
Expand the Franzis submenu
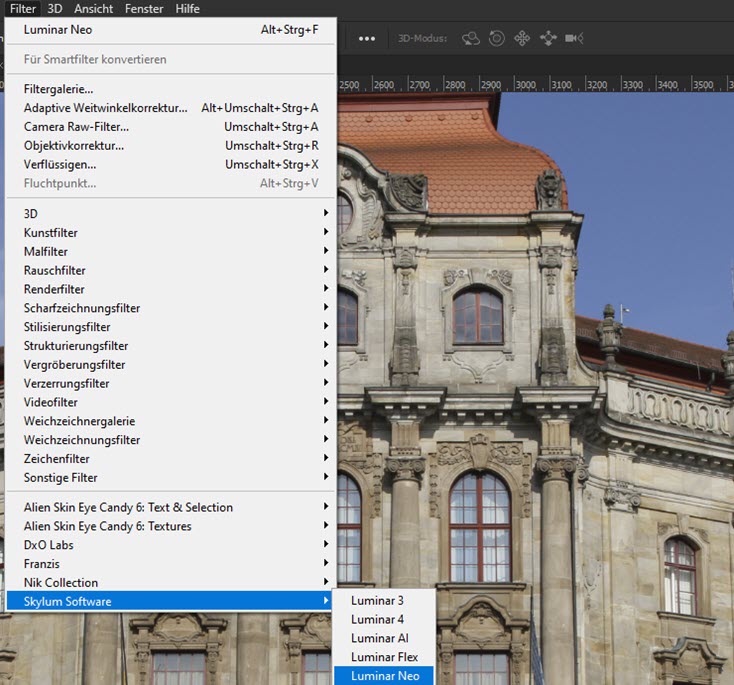[171, 564]
